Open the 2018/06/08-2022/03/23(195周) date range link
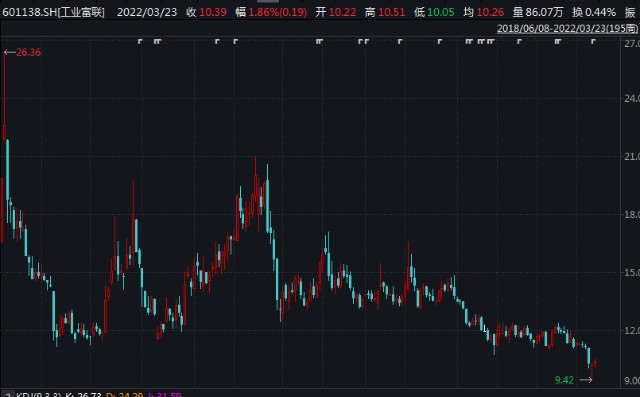The height and width of the screenshot is (397, 640). 567,28
